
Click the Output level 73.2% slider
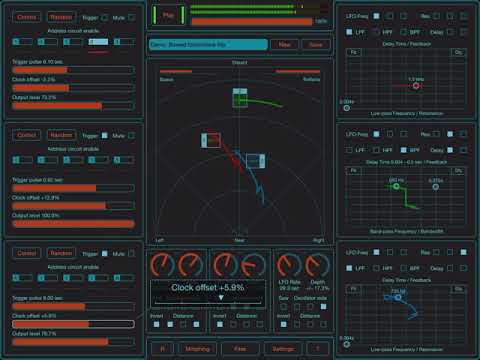click(x=73, y=106)
